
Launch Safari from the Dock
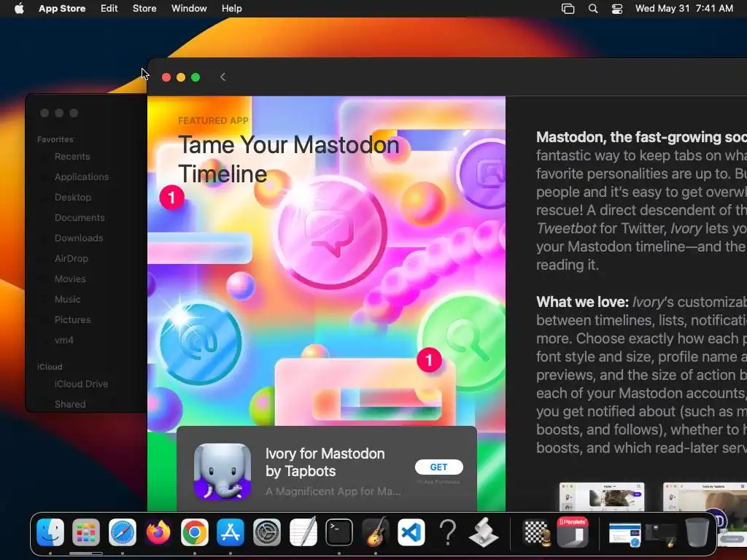[x=123, y=532]
